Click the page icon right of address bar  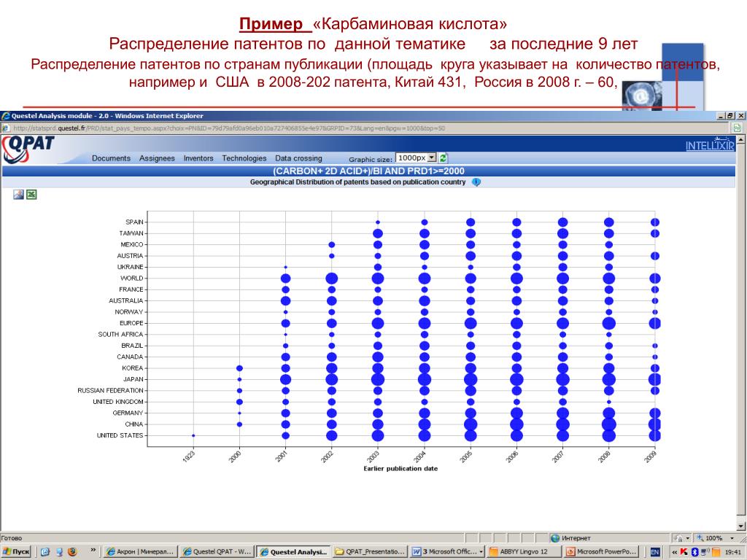[x=737, y=128]
